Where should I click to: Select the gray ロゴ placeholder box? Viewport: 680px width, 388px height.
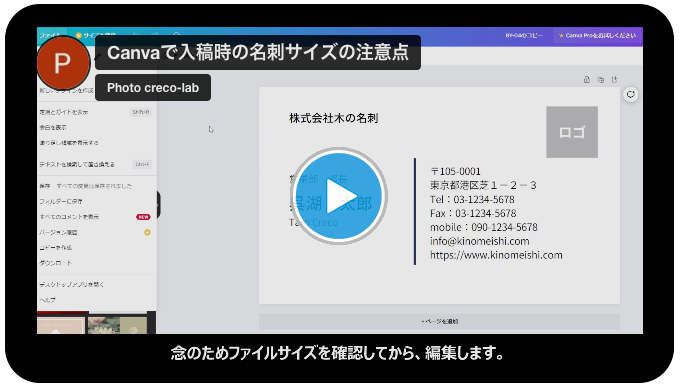tap(572, 132)
